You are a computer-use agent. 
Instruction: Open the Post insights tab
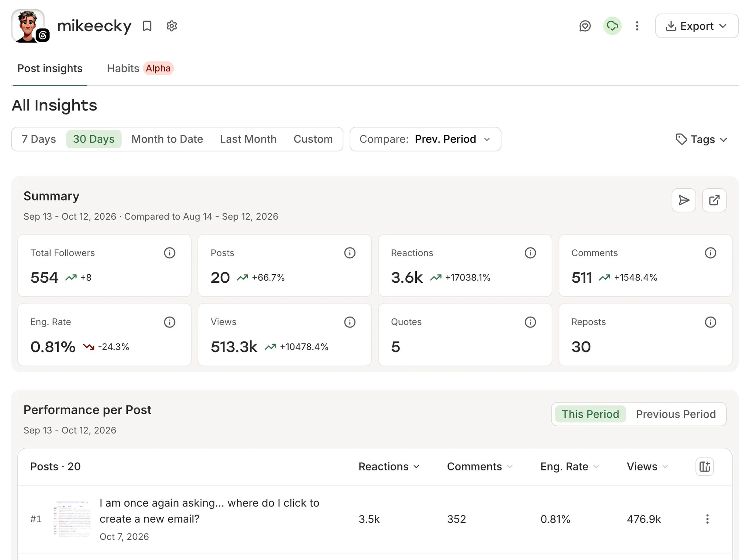[x=50, y=68]
